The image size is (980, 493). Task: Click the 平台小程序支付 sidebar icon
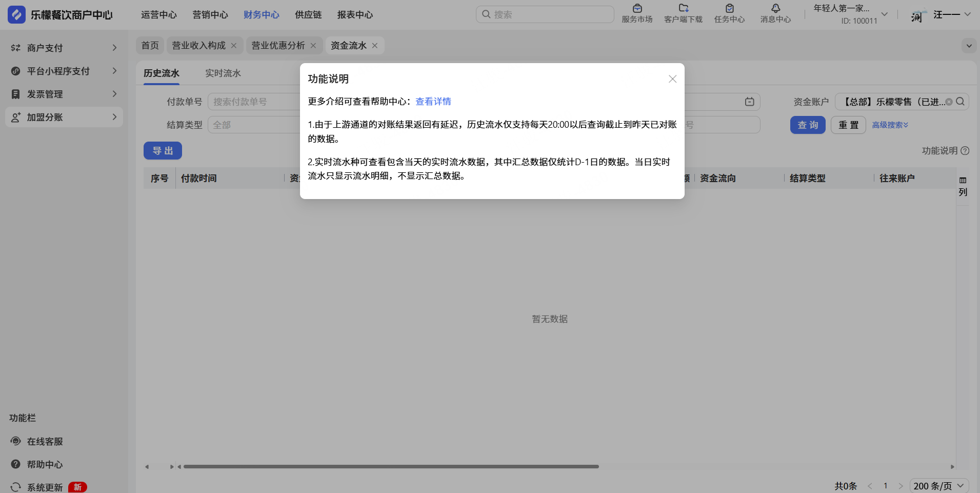[16, 71]
